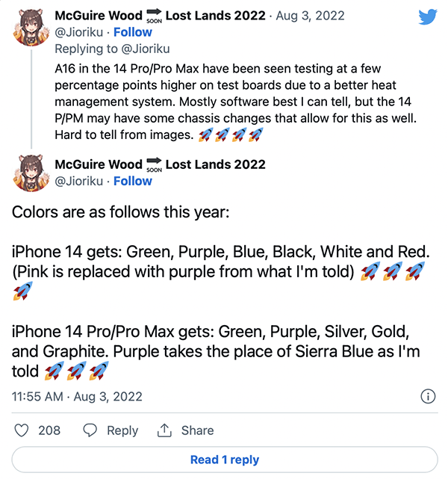The width and height of the screenshot is (448, 479).
Task: Click the Reply text label
Action: (122, 430)
